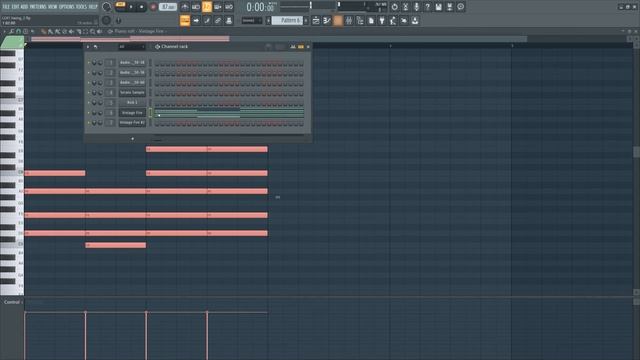This screenshot has width=640, height=360.
Task: Toggle highlighted Channel rack view icon
Action: pyautogui.click(x=338, y=20)
